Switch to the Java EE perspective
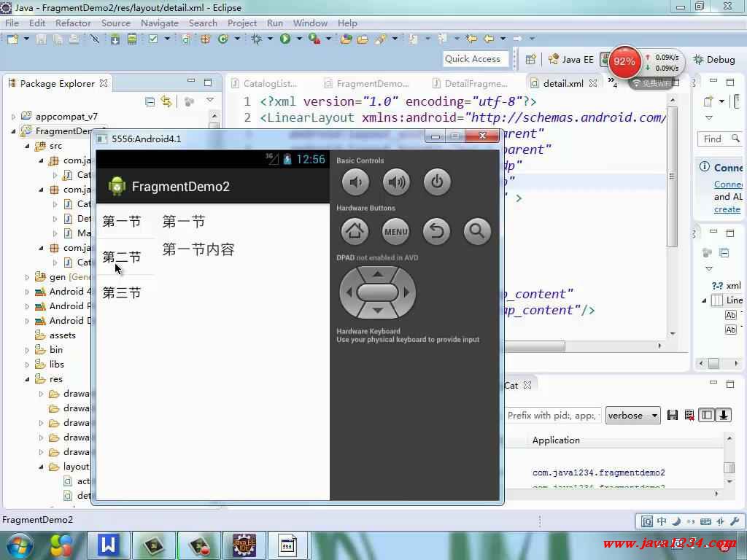The width and height of the screenshot is (747, 560). click(571, 59)
